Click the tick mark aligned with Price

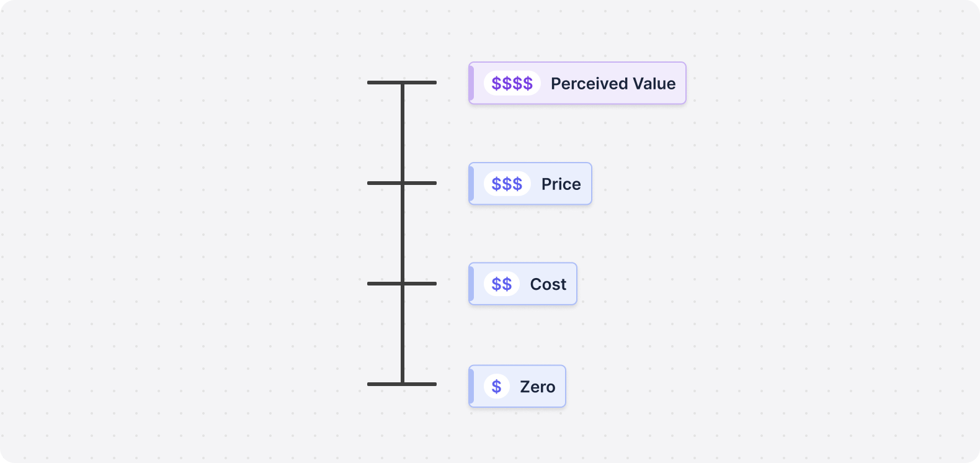(402, 183)
